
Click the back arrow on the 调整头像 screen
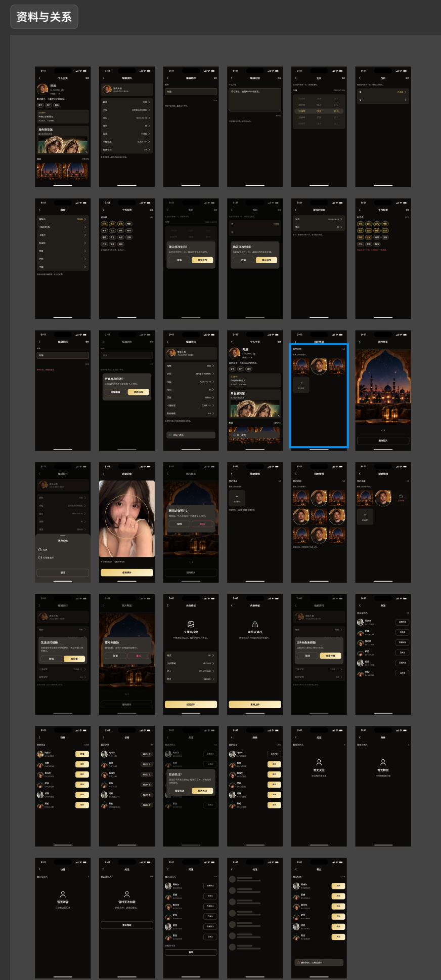click(x=104, y=474)
